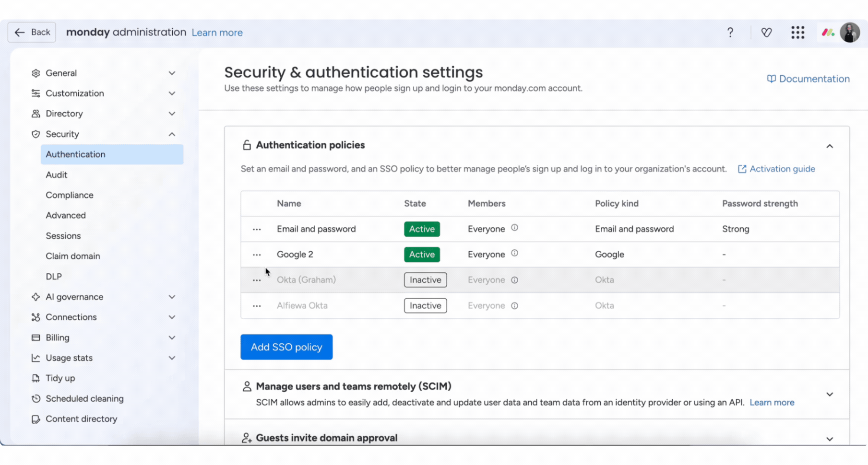
Task: Collapse the Authentication policies panel
Action: click(x=830, y=146)
